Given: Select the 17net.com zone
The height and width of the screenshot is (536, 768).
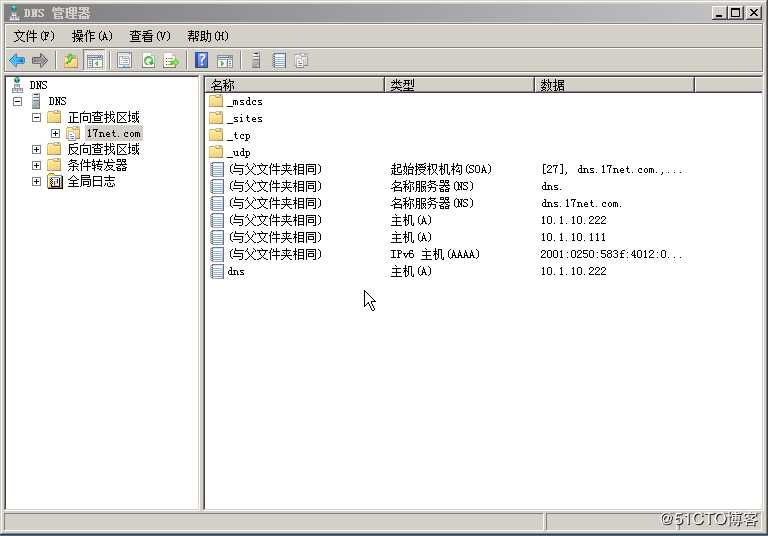Looking at the screenshot, I should pyautogui.click(x=114, y=133).
